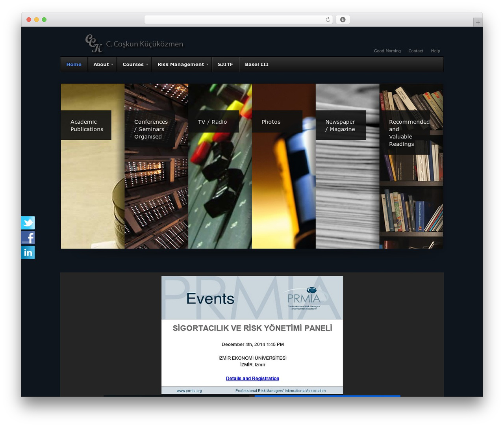
Task: Open the Facebook social link
Action: click(x=28, y=238)
